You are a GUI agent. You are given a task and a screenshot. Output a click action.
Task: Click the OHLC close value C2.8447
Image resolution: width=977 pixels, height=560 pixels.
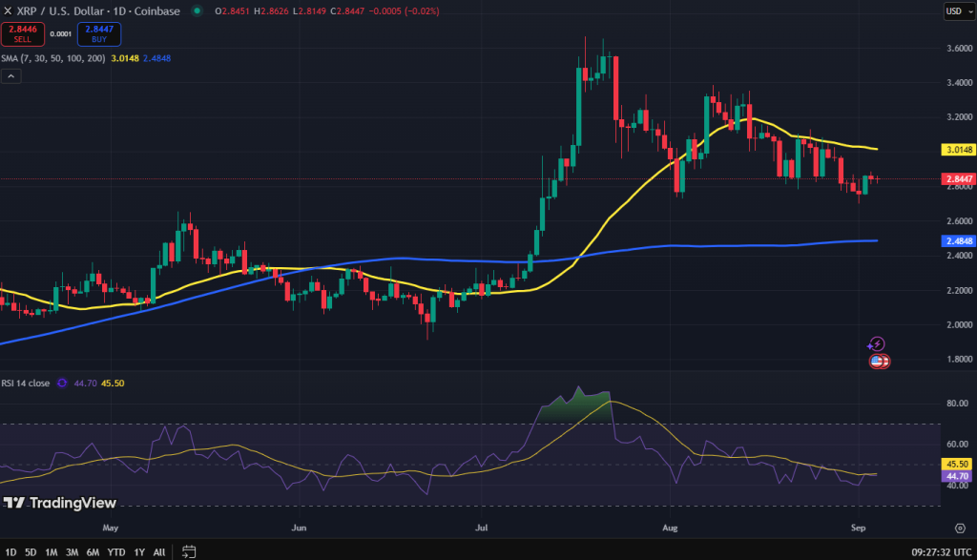point(347,10)
